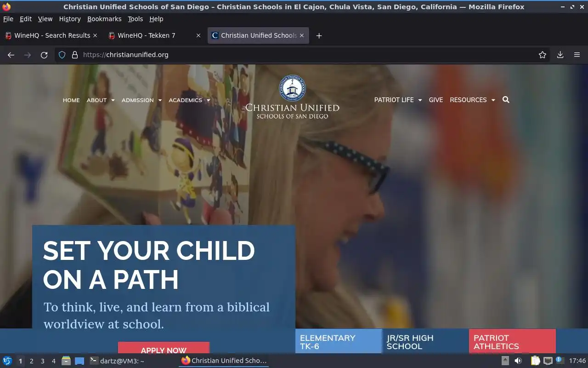Click Christian Unified Scho… taskbar entry
Image resolution: width=588 pixels, height=368 pixels.
coord(224,361)
